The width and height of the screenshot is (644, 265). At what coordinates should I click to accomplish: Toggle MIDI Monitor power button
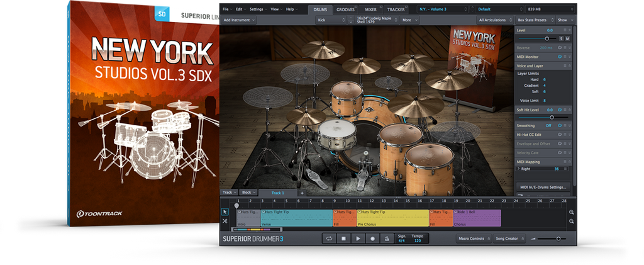(x=559, y=57)
